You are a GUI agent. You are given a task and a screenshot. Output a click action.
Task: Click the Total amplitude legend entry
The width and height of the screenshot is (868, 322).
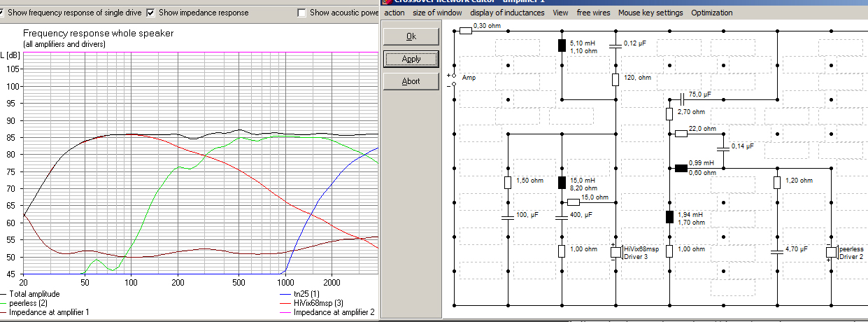point(34,294)
